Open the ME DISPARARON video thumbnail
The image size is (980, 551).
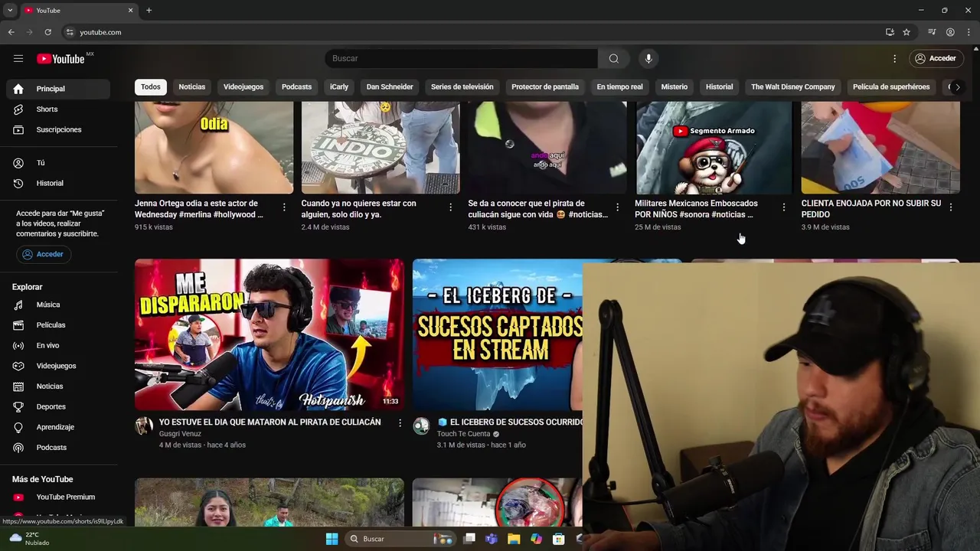tap(269, 334)
